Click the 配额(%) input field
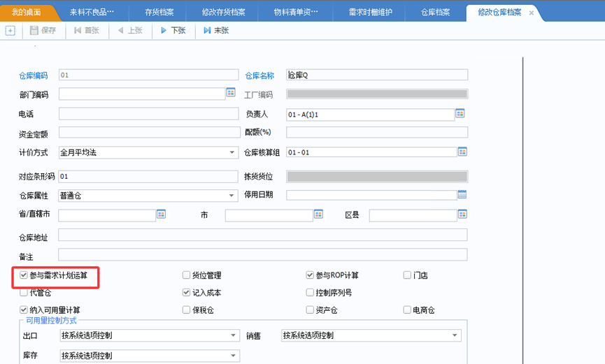The width and height of the screenshot is (605, 364). point(377,132)
